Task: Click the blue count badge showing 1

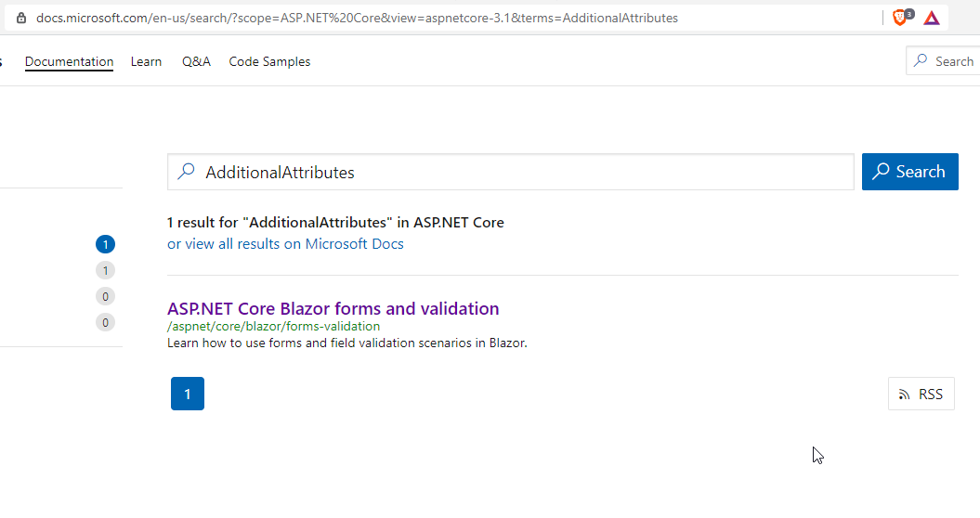Action: (x=105, y=244)
